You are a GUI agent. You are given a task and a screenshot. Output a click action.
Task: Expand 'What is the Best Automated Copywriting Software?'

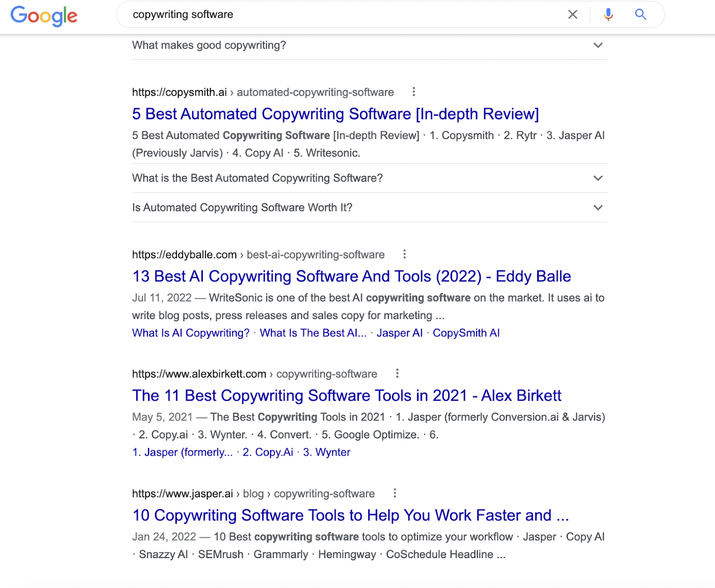click(x=370, y=178)
